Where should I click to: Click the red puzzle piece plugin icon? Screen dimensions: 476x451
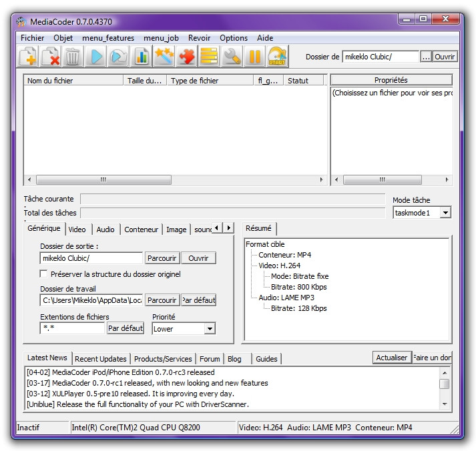pos(187,57)
